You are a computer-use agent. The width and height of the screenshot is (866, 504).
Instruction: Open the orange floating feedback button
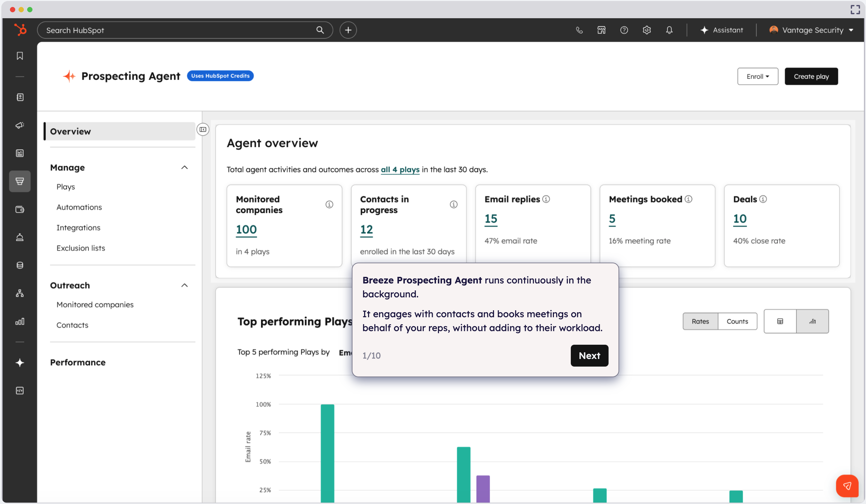point(847,486)
